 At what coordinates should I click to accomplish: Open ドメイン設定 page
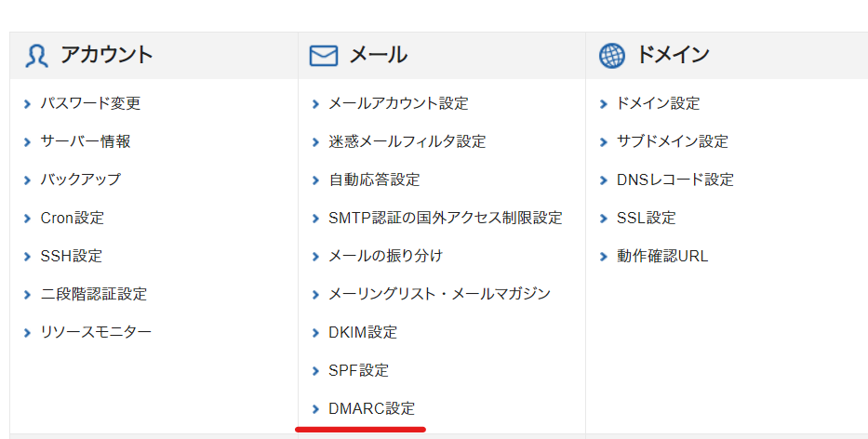pyautogui.click(x=658, y=103)
